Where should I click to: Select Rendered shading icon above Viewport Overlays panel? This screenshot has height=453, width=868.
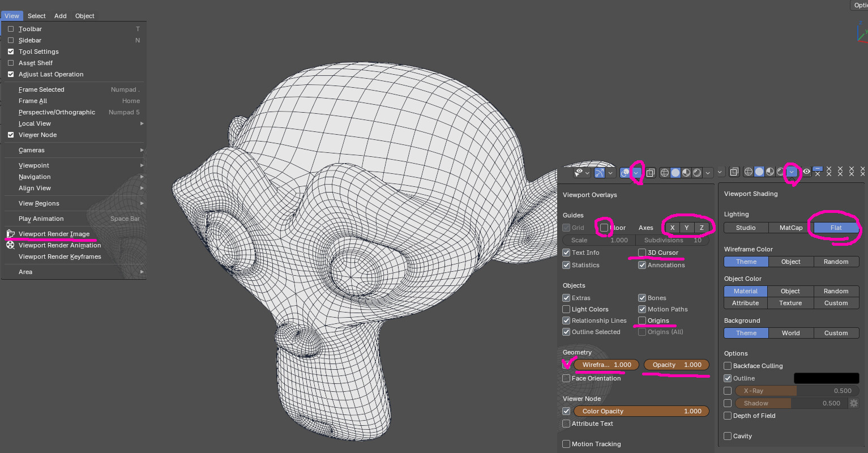click(697, 173)
